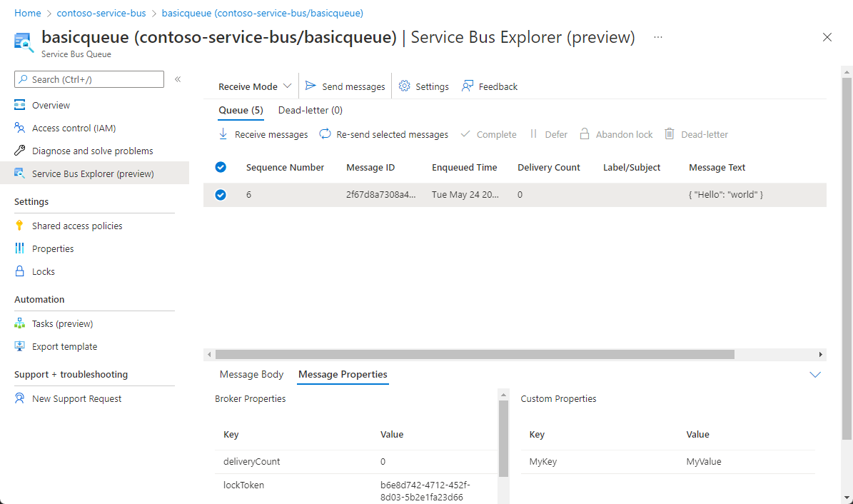Viewport: 853px width, 504px height.
Task: Close the Service Bus Explorer blade
Action: tap(827, 37)
